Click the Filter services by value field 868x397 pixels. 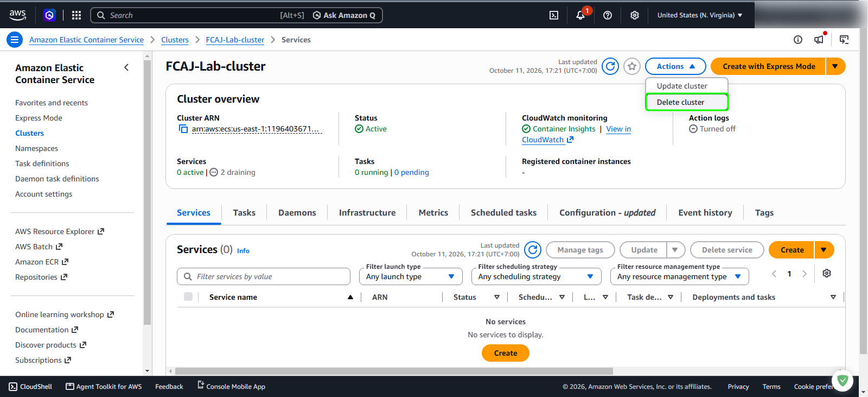pyautogui.click(x=264, y=276)
